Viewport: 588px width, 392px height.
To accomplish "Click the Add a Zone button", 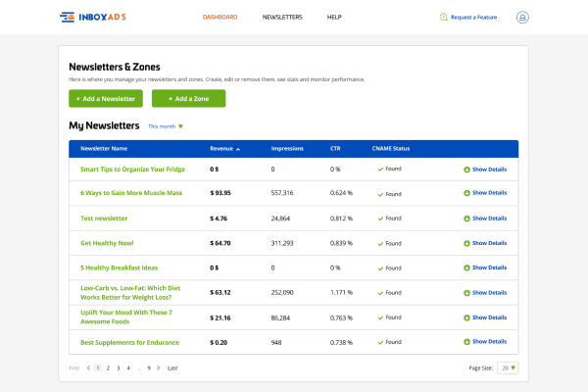I will [188, 98].
